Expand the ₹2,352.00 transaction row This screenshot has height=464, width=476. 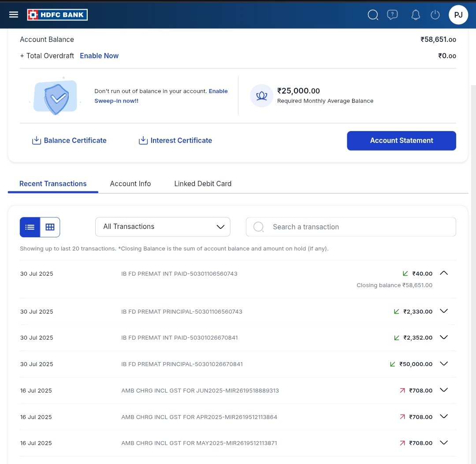click(x=444, y=337)
